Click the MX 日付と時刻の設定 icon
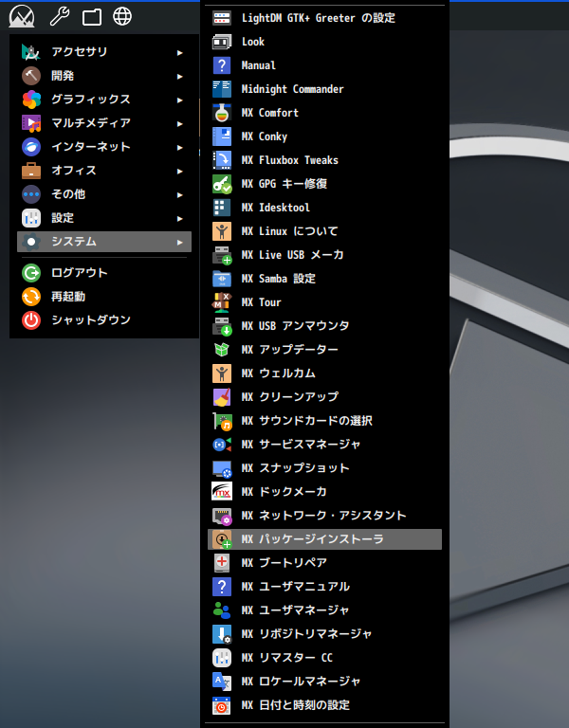The height and width of the screenshot is (728, 569). tap(222, 705)
